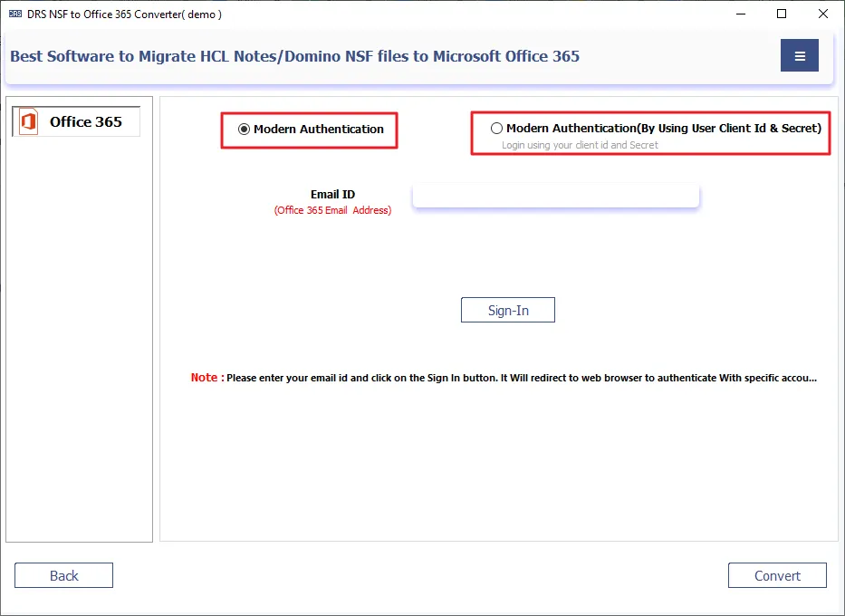Image resolution: width=845 pixels, height=616 pixels.
Task: Start conversion with the Convert button
Action: pos(777,575)
